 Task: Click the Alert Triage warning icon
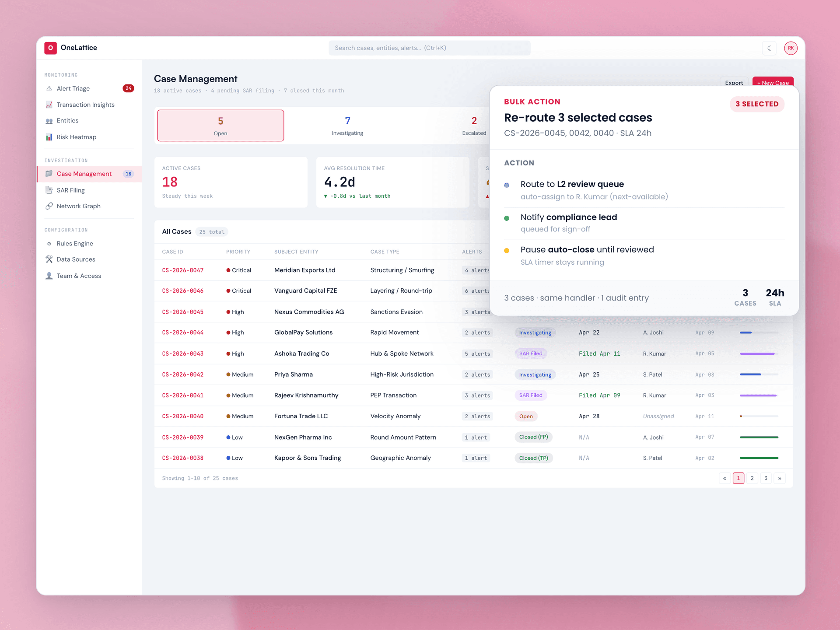[x=49, y=88]
